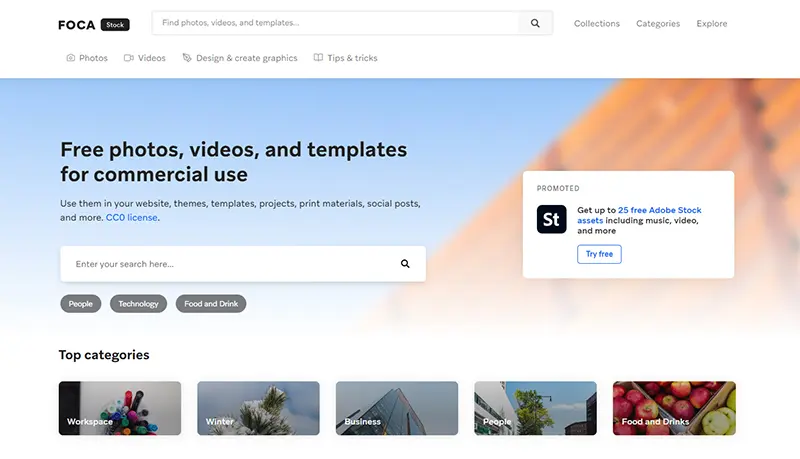The image size is (800, 459).
Task: Open the Explore menu item
Action: (x=712, y=23)
